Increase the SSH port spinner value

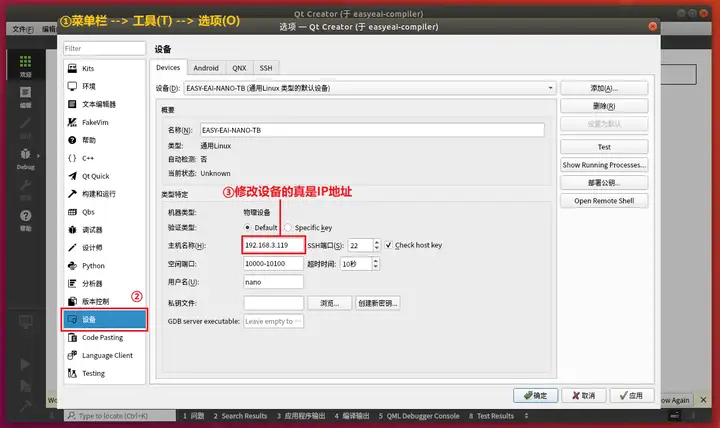(x=377, y=242)
